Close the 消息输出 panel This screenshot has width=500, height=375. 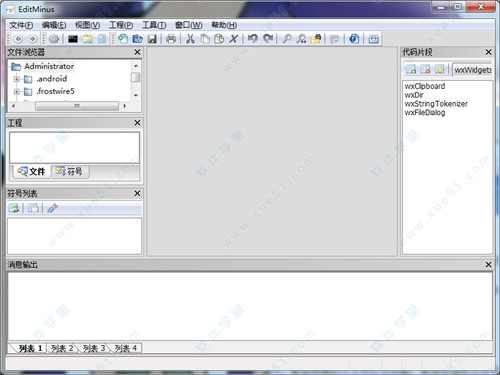[488, 265]
